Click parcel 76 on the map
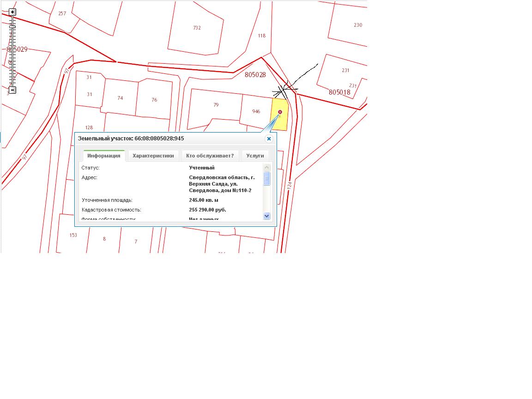The image size is (532, 399). tap(154, 100)
